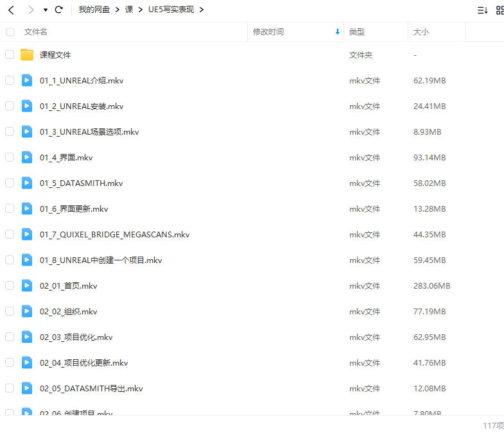Click the modified-time sort direction arrow

(x=338, y=31)
